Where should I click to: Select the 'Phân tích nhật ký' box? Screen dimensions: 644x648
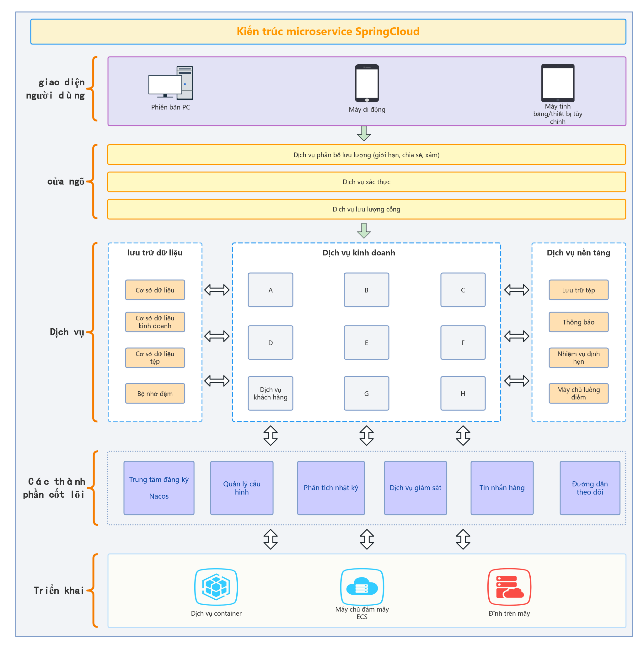tap(331, 488)
